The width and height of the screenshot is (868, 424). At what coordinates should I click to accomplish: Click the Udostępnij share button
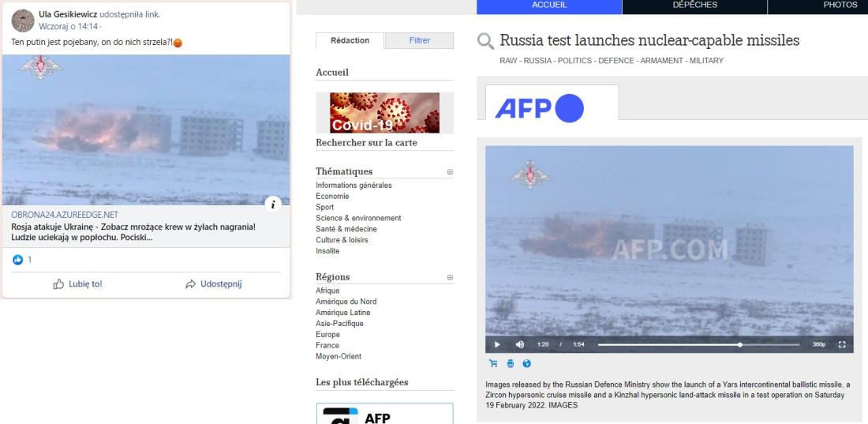point(214,283)
